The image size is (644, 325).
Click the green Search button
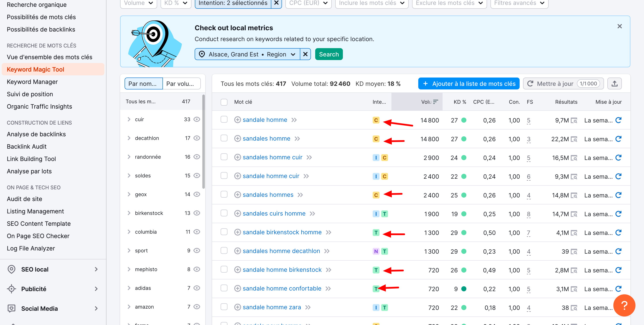329,54
